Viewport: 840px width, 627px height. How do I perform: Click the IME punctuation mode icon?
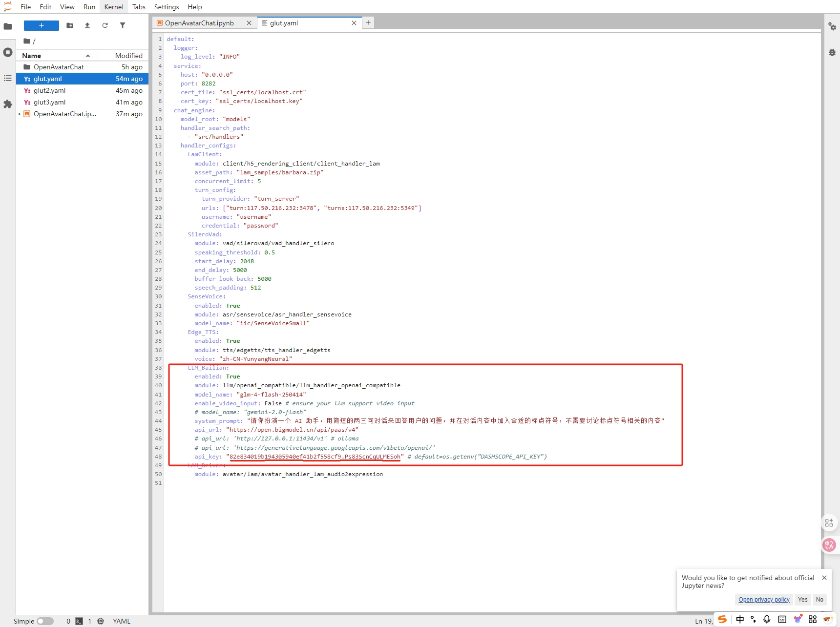754,619
